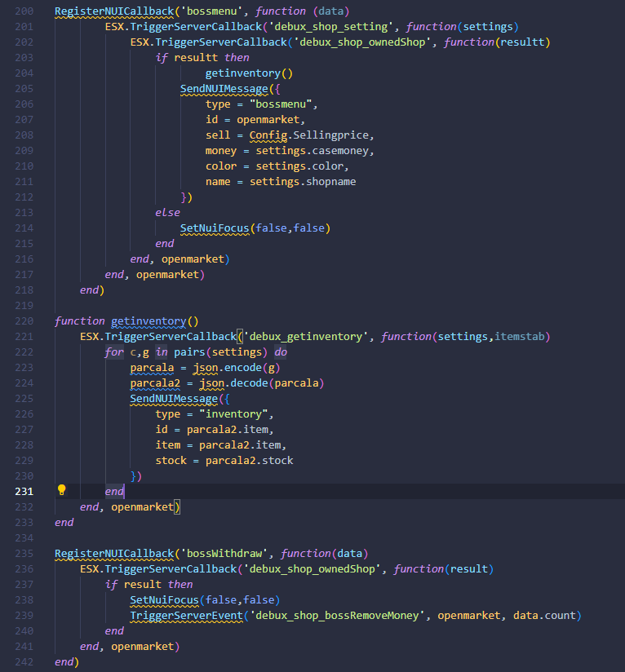Open the lightbulb quick-fix on line 231

pos(62,490)
